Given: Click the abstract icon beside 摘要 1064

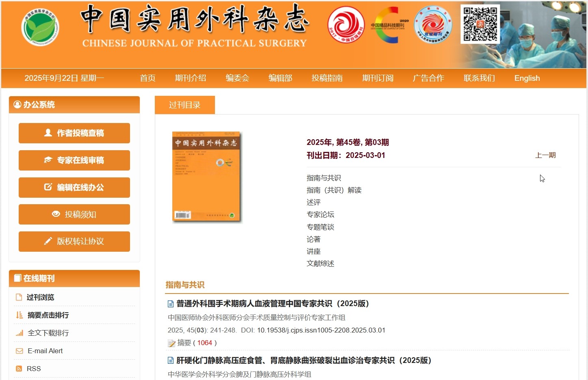Looking at the screenshot, I should (171, 343).
